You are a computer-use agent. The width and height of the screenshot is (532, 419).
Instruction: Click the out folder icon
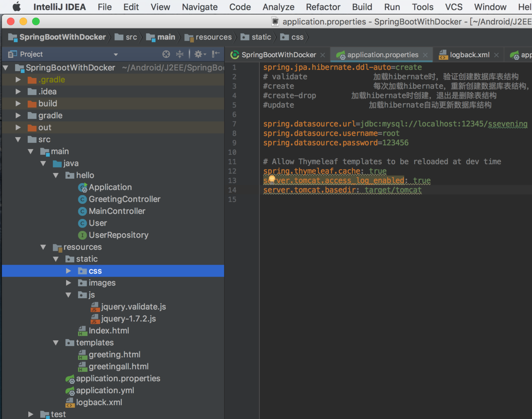pyautogui.click(x=32, y=128)
